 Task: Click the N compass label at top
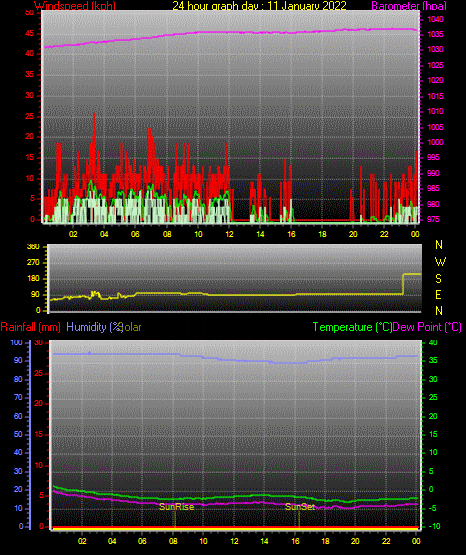tap(439, 245)
